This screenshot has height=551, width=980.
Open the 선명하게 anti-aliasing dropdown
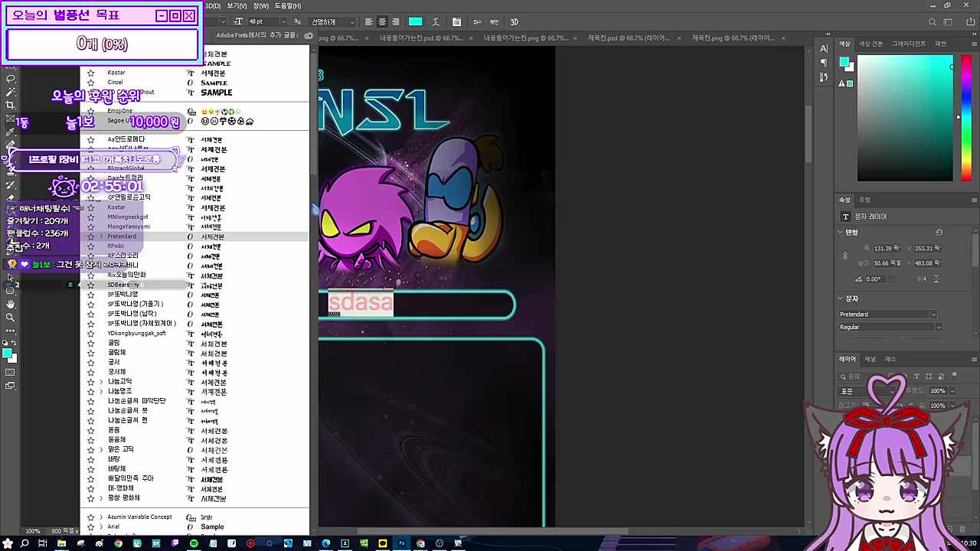(332, 22)
